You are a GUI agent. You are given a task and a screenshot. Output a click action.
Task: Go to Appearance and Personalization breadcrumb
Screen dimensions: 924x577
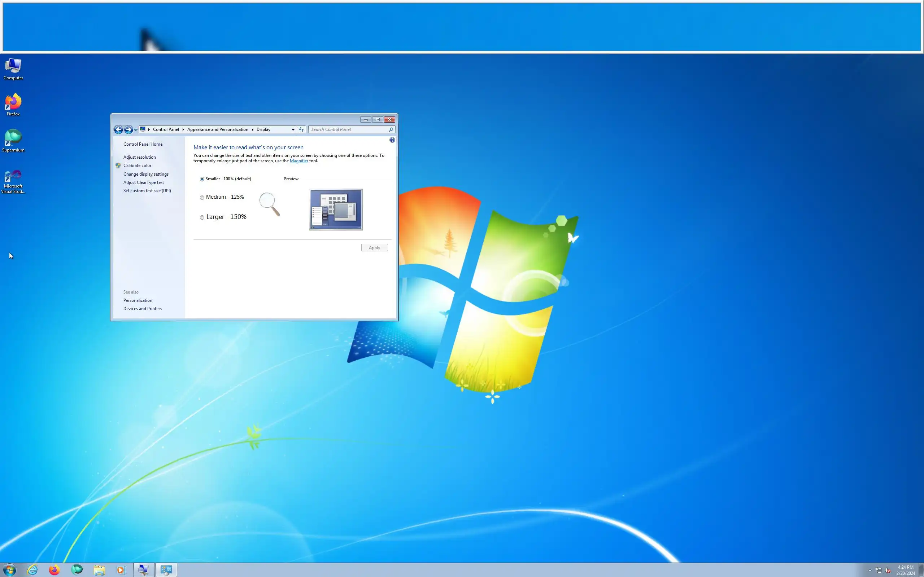(218, 130)
